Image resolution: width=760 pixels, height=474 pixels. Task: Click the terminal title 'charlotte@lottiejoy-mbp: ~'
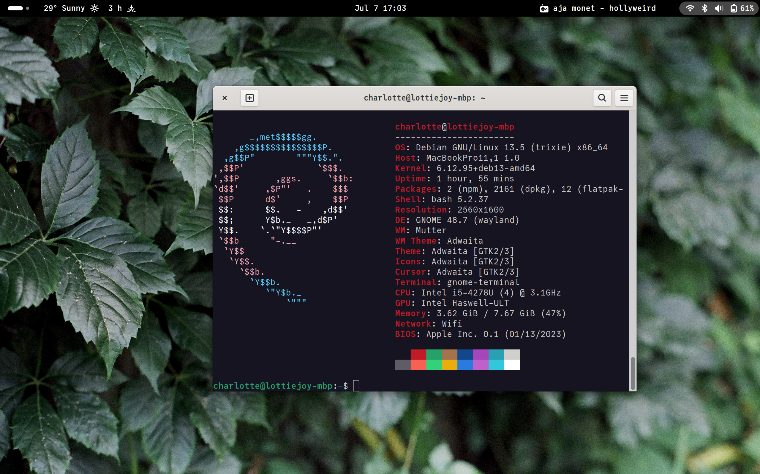425,98
